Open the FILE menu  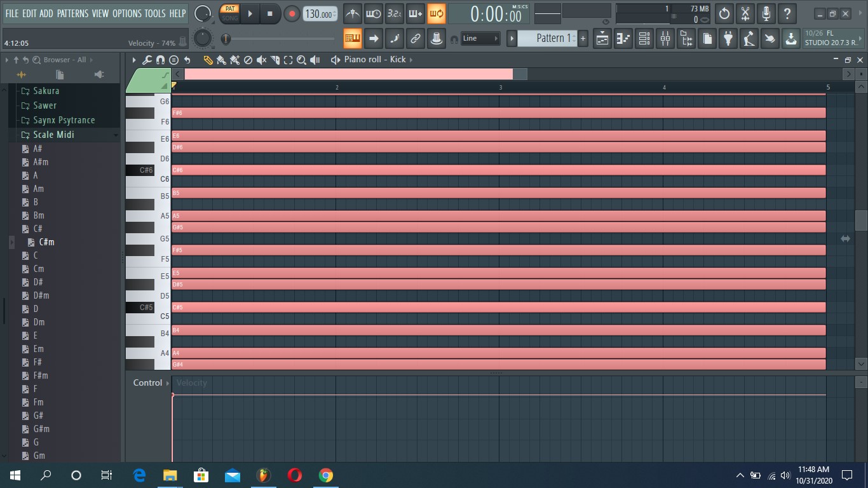coord(12,13)
